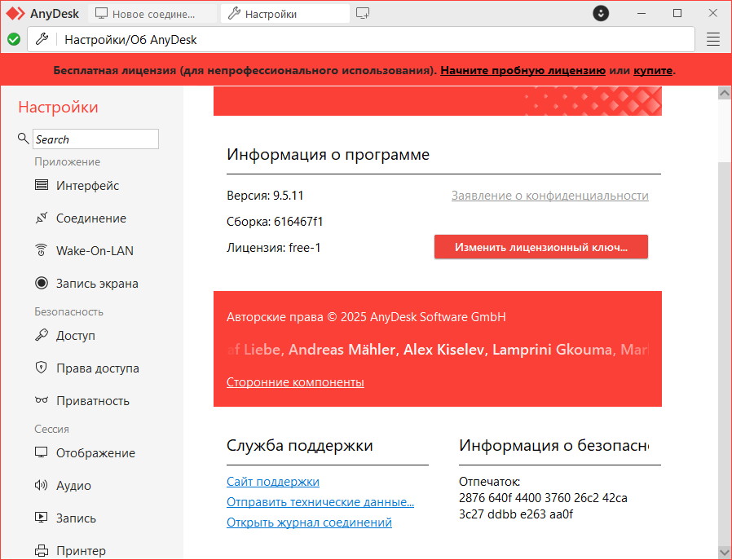Click the fingerprint value starting 2876 640f
This screenshot has width=732, height=560.
(543, 506)
